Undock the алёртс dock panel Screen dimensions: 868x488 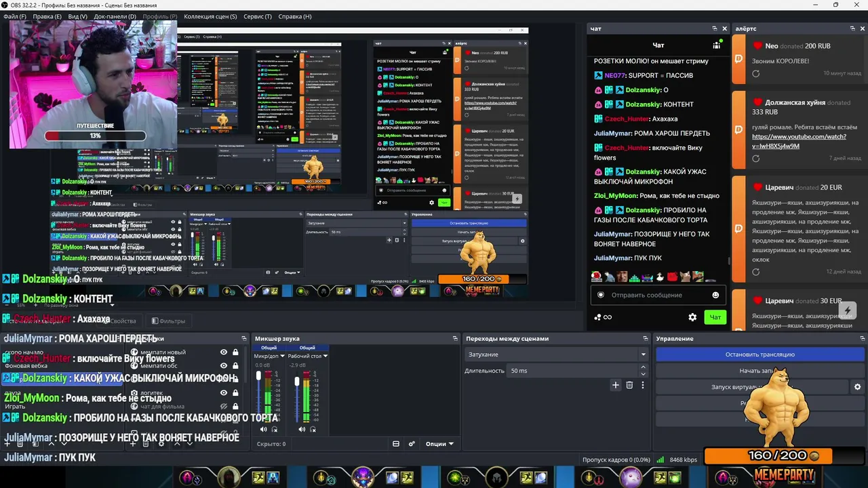pos(853,28)
